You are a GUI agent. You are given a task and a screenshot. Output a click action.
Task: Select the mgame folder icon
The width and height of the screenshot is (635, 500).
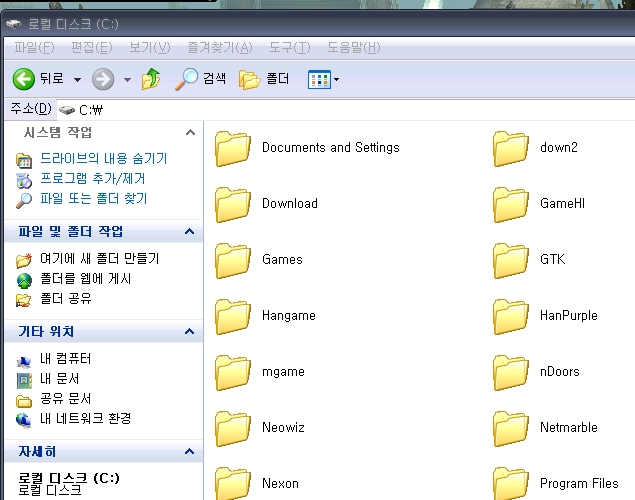coord(232,372)
